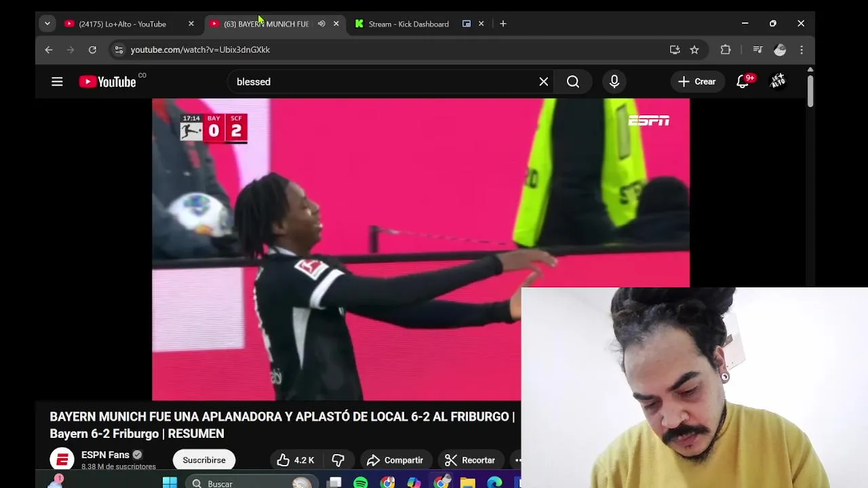Open more video actions (three dots)
The image size is (868, 488).
[517, 460]
